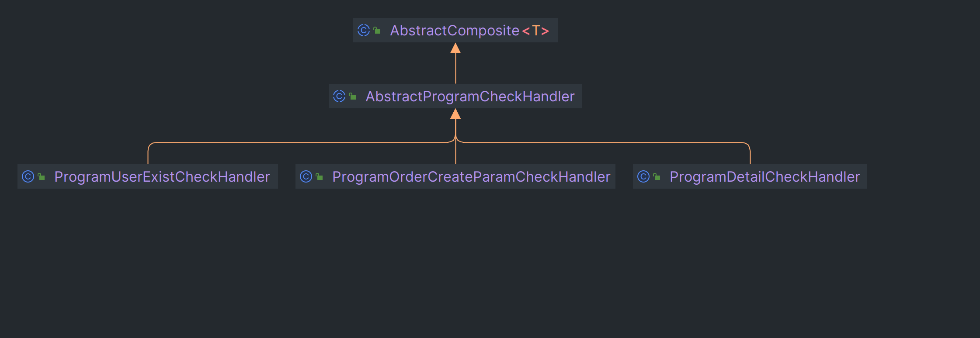
Task: Click the inheritance arrowhead pointing into AbstractProgramCheckHandler
Action: (x=455, y=114)
